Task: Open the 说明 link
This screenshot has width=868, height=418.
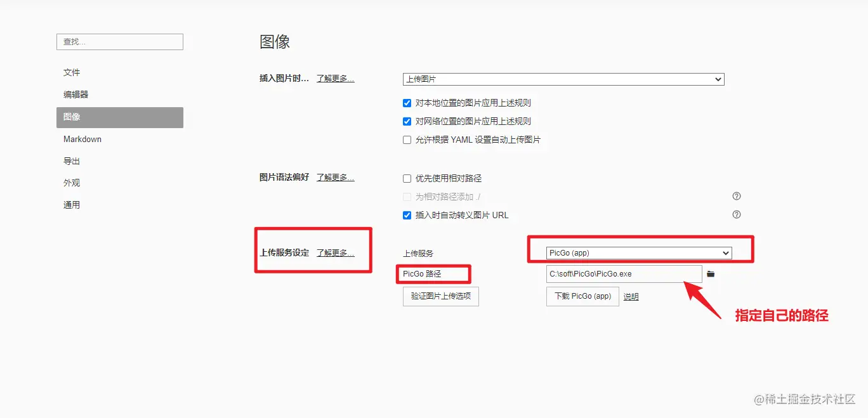Action: pyautogui.click(x=631, y=297)
